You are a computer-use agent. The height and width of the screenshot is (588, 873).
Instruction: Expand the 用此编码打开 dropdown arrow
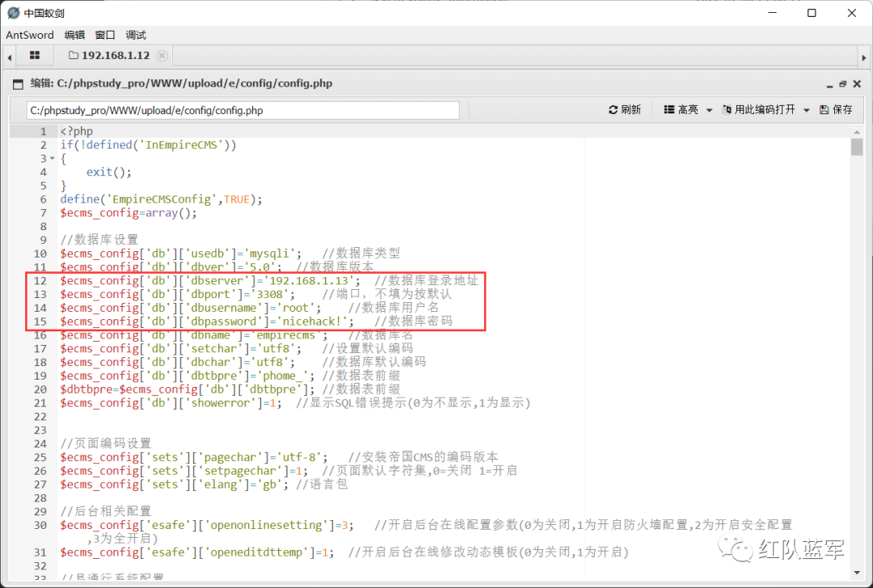tap(806, 110)
